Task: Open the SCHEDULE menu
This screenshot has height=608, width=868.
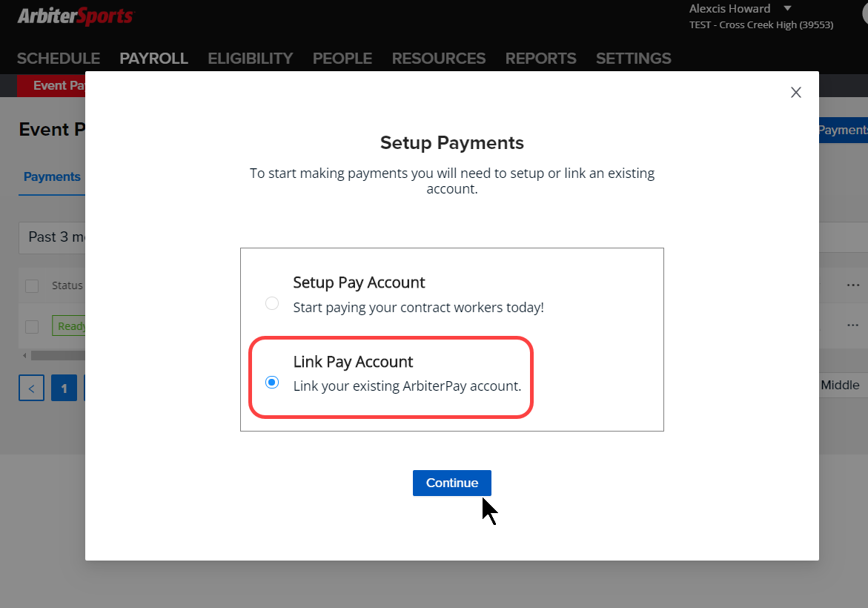Action: coord(59,59)
